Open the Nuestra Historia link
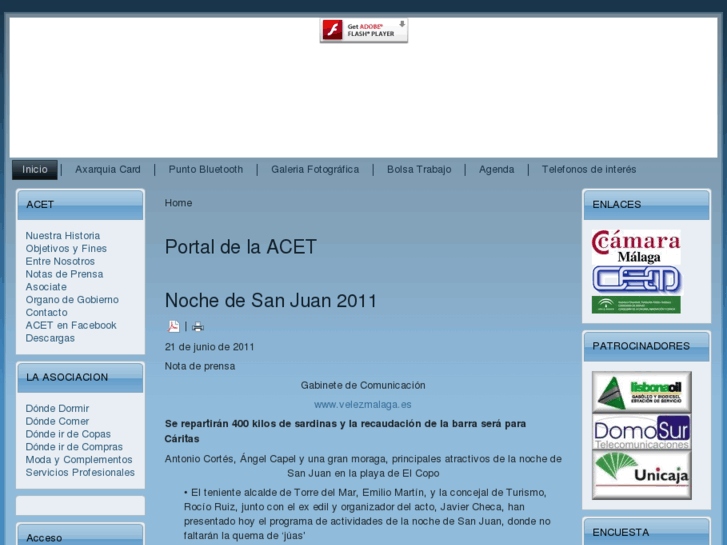Image resolution: width=727 pixels, height=545 pixels. coord(63,236)
